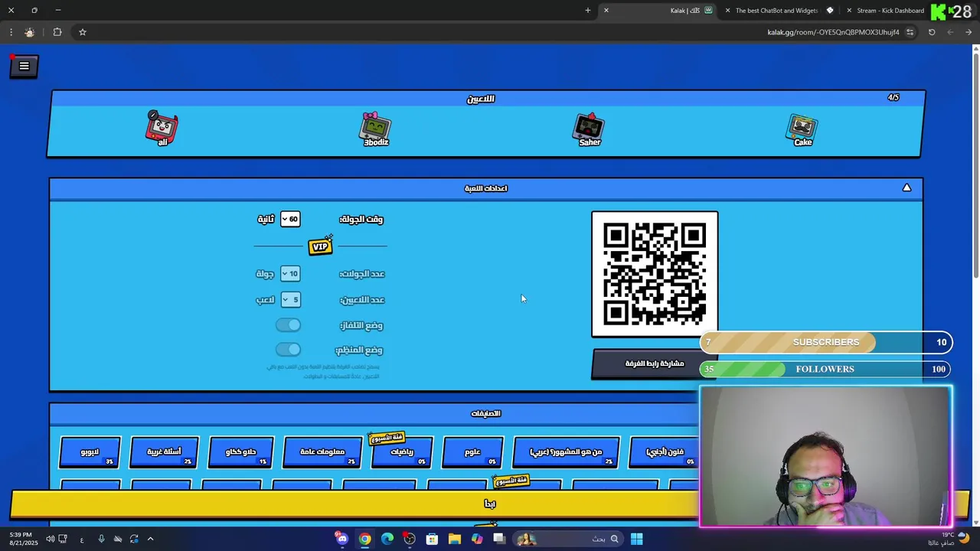Open site settings icon in address bar
980x551 pixels.
tap(910, 32)
